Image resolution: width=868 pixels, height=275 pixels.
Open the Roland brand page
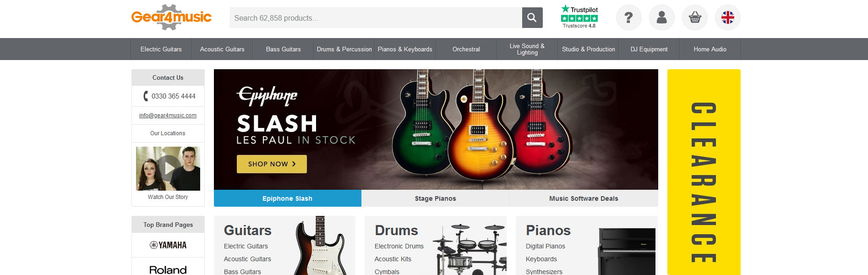click(168, 269)
